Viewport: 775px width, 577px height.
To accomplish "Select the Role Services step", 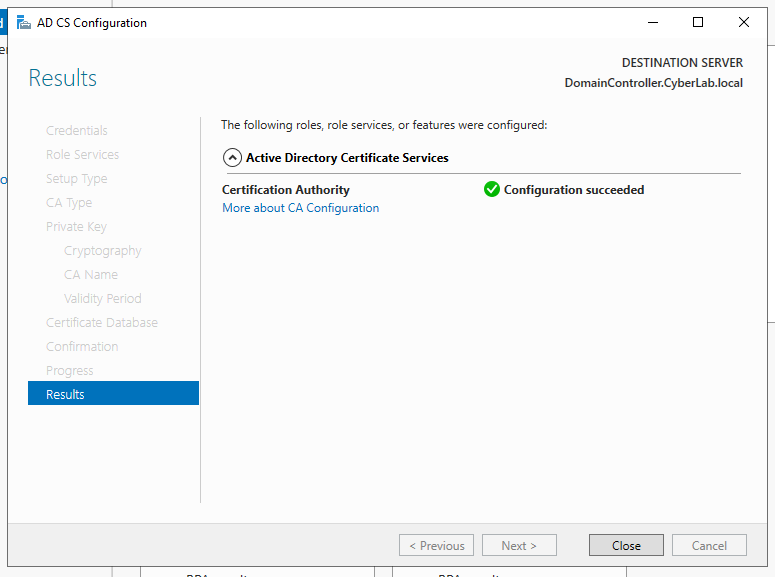I will click(x=82, y=155).
